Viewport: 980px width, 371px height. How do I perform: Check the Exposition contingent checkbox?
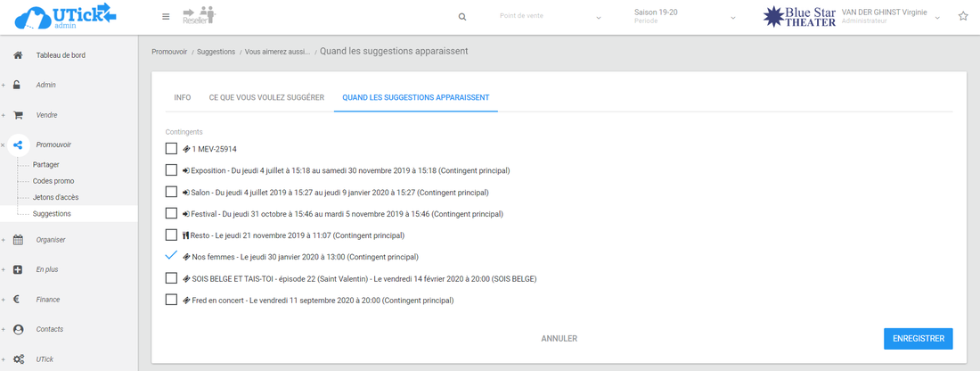171,170
